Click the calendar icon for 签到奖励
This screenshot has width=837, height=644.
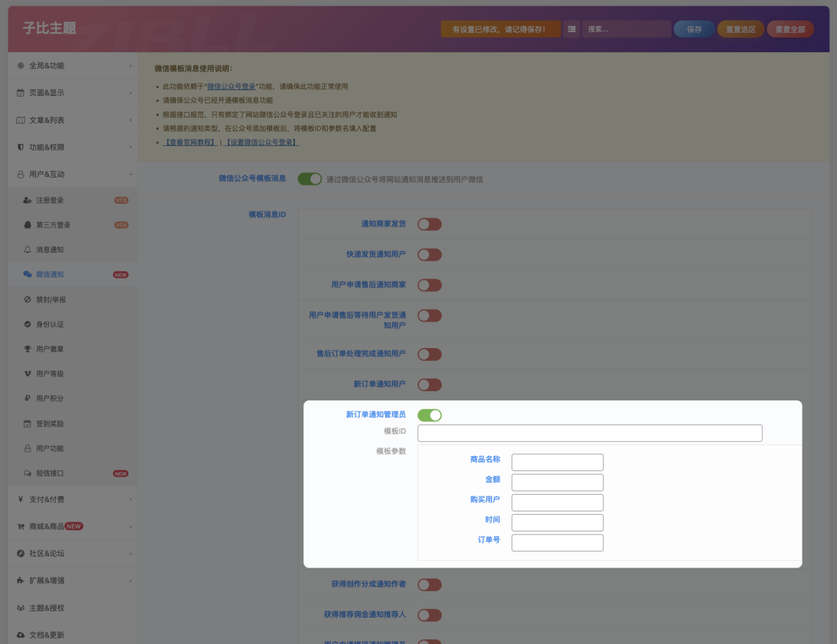coord(27,424)
